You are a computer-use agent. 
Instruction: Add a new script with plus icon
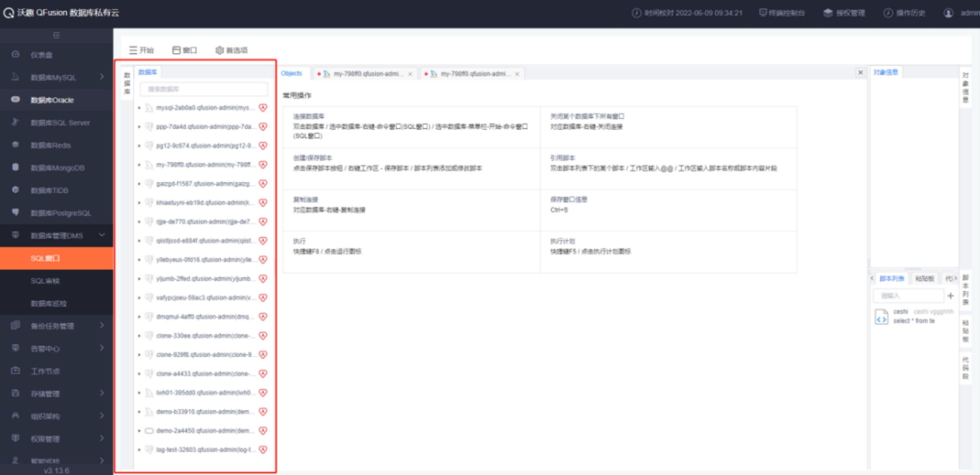951,296
